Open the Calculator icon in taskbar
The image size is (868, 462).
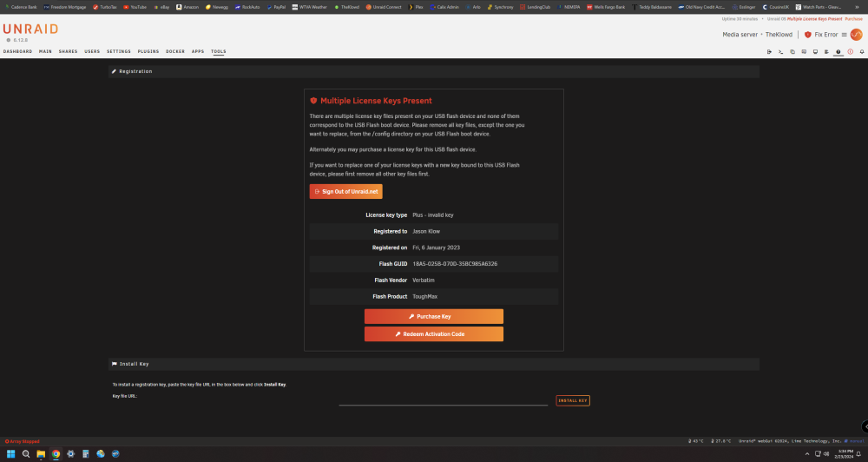click(86, 453)
